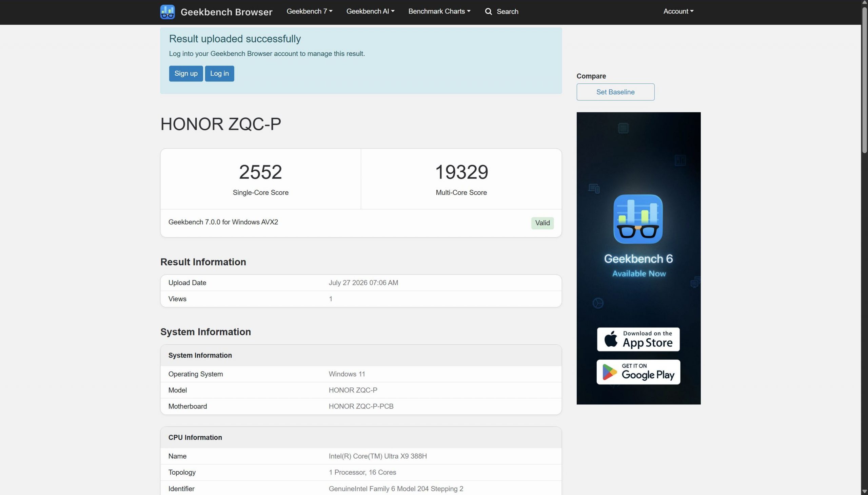Click the CPU Information table header
This screenshot has width=868, height=495.
pyautogui.click(x=361, y=438)
